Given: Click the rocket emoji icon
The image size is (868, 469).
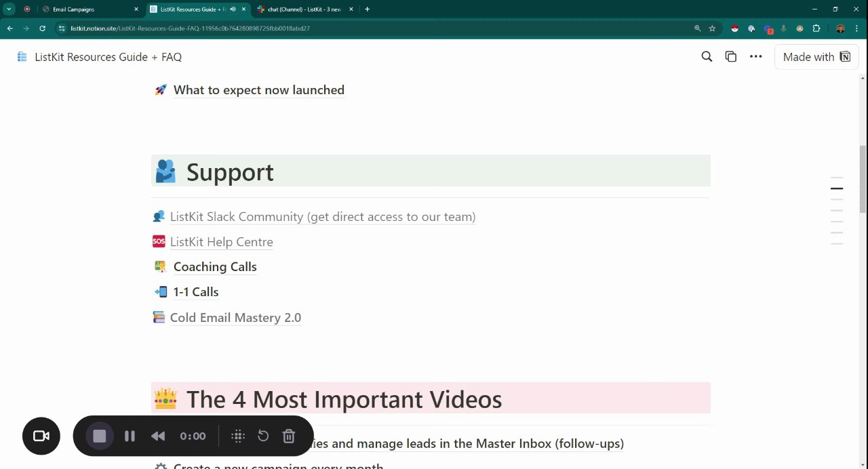Looking at the screenshot, I should [x=160, y=90].
